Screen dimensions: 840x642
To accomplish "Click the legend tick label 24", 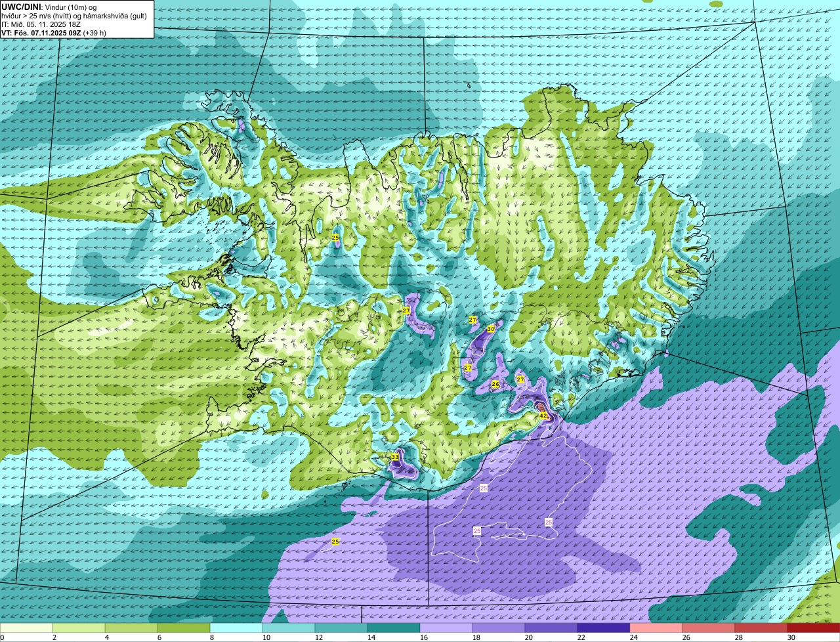I will tap(634, 637).
